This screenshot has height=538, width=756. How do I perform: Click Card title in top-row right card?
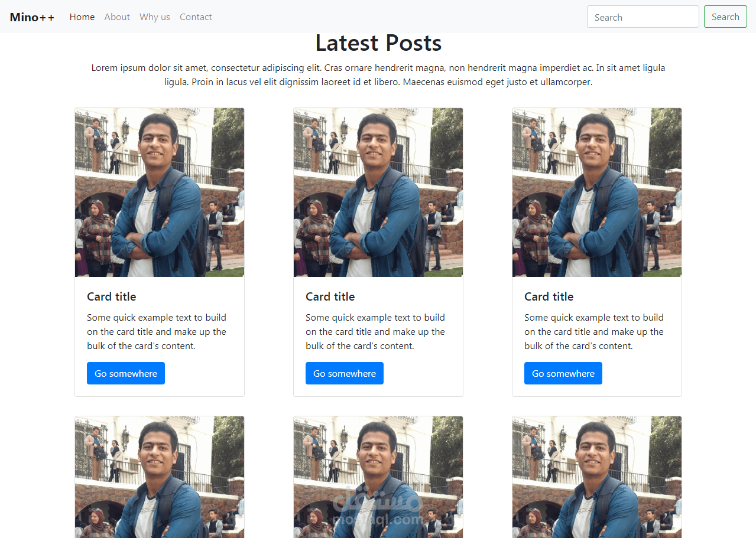tap(549, 296)
